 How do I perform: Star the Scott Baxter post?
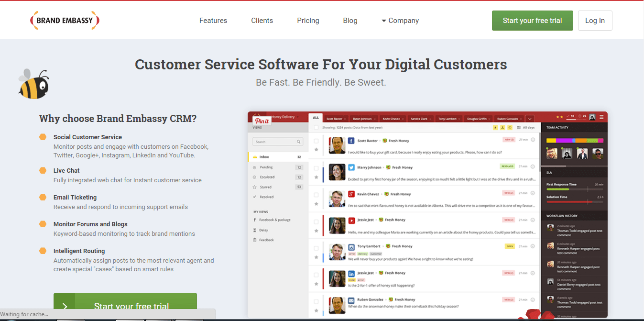tap(316, 150)
